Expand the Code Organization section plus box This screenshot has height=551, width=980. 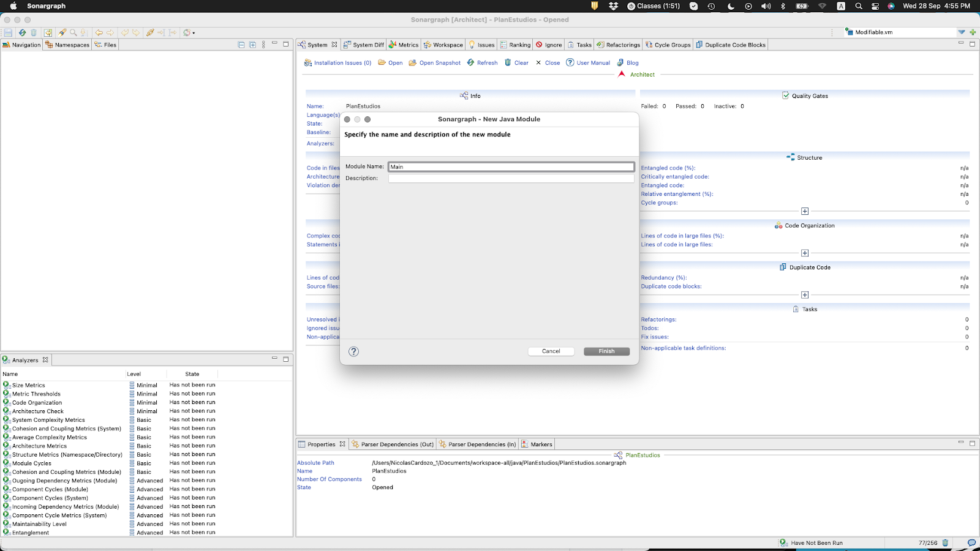[x=805, y=253]
